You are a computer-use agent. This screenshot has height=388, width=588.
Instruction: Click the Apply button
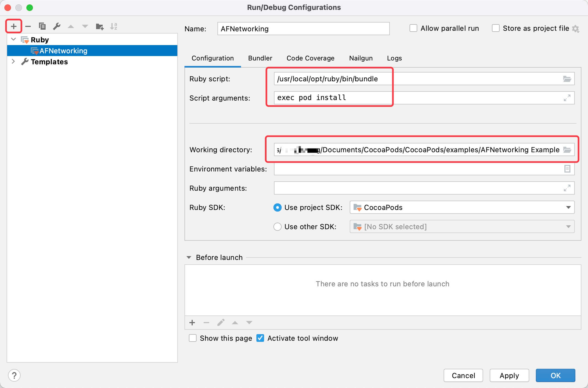[509, 375]
